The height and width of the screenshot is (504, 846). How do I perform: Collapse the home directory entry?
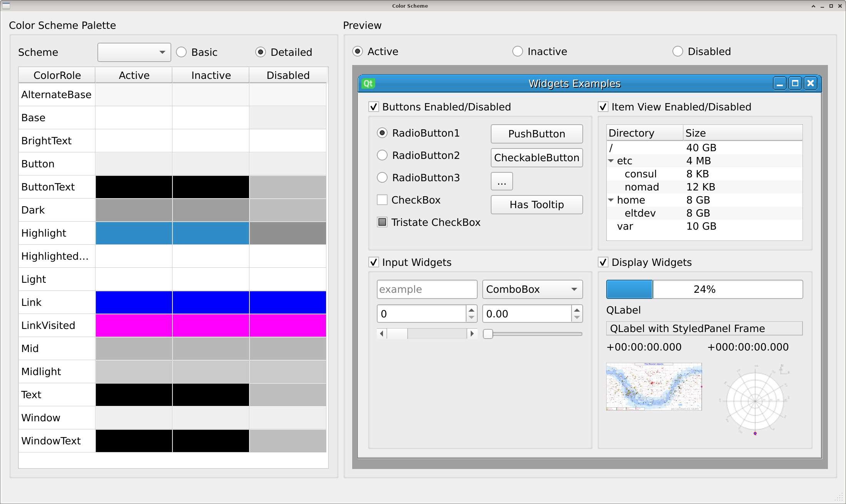pos(611,200)
